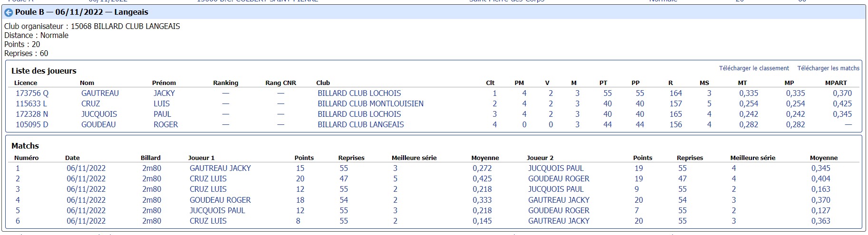Select player name GAUTREAU in players list
868x235 pixels.
click(x=100, y=94)
